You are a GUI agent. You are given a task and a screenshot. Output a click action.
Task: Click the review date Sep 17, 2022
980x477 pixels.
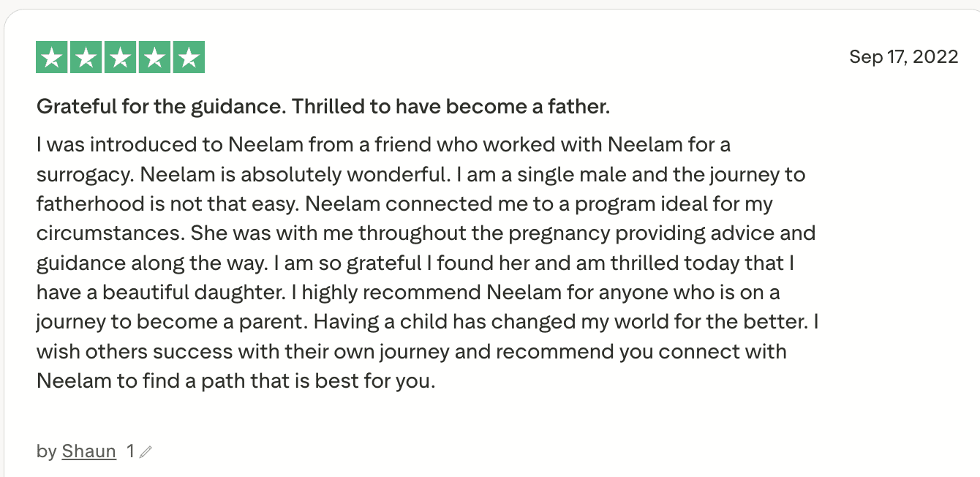(x=903, y=57)
